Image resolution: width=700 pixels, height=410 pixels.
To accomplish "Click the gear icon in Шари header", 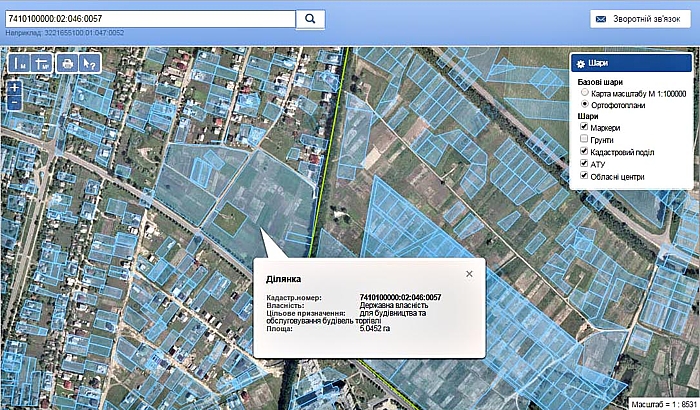I will click(581, 64).
